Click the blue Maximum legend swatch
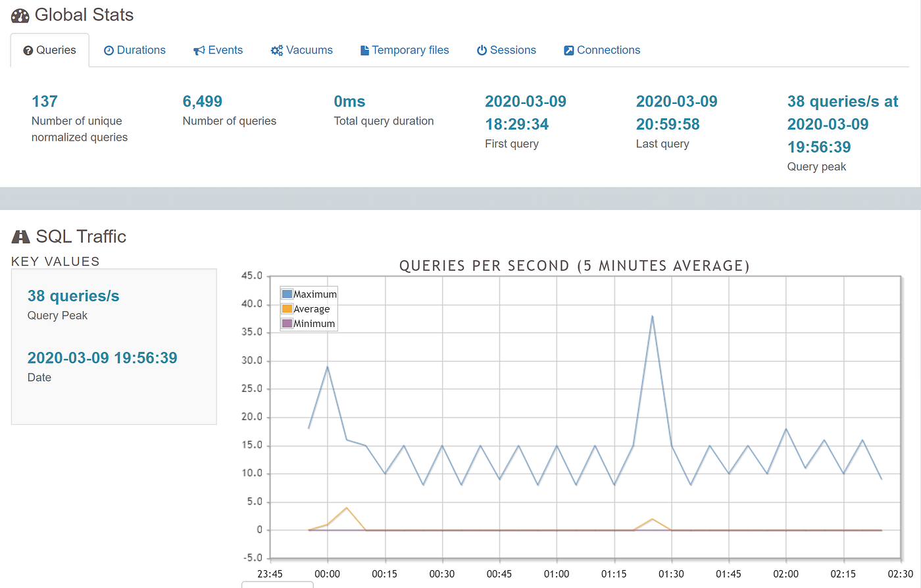 point(287,294)
